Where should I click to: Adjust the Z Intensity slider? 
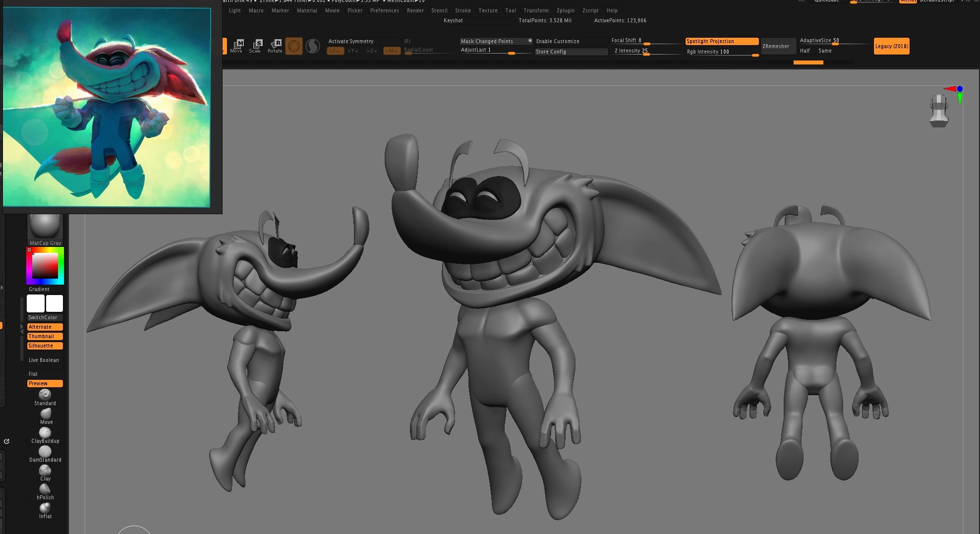pyautogui.click(x=646, y=54)
